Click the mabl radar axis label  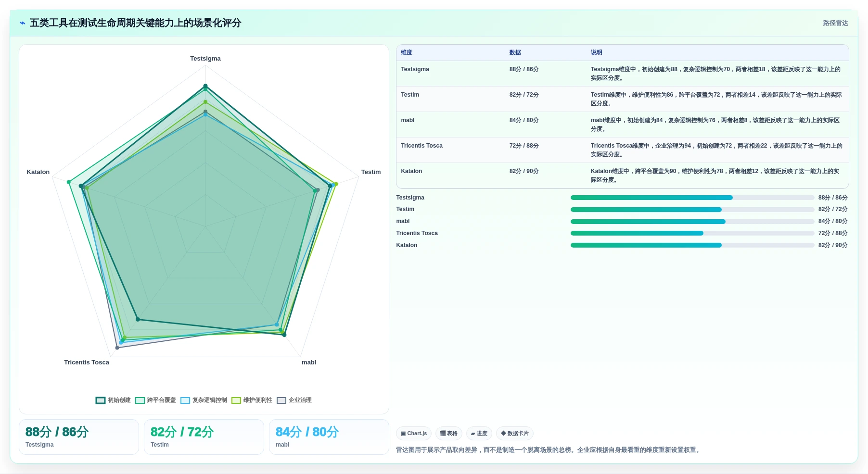[309, 362]
